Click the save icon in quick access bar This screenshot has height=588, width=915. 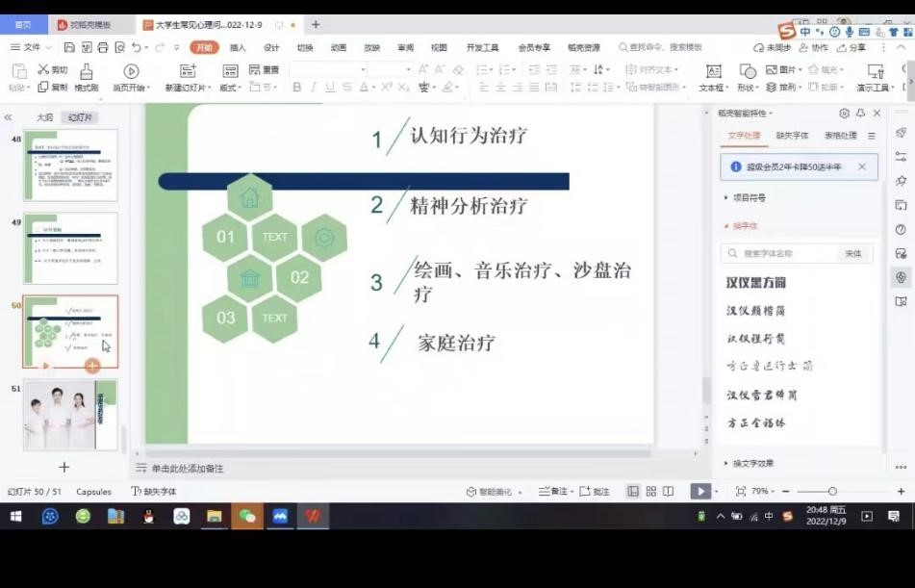click(69, 47)
